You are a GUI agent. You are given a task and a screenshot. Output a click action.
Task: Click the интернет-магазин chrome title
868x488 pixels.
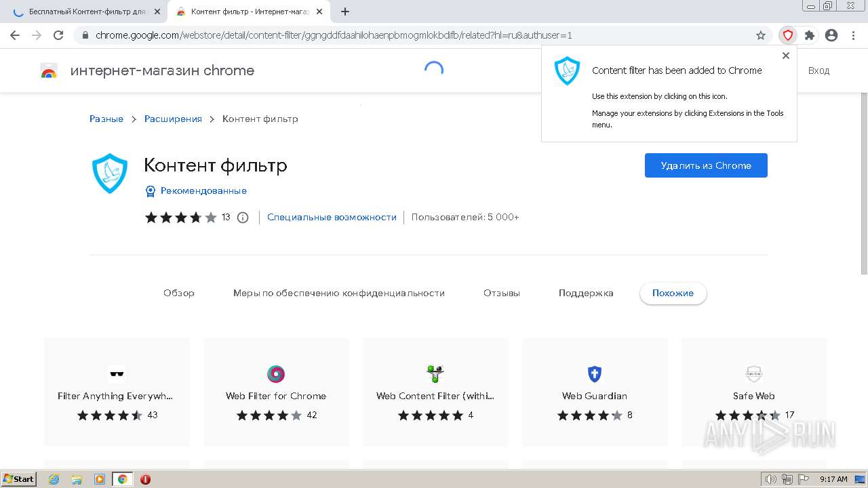point(162,70)
